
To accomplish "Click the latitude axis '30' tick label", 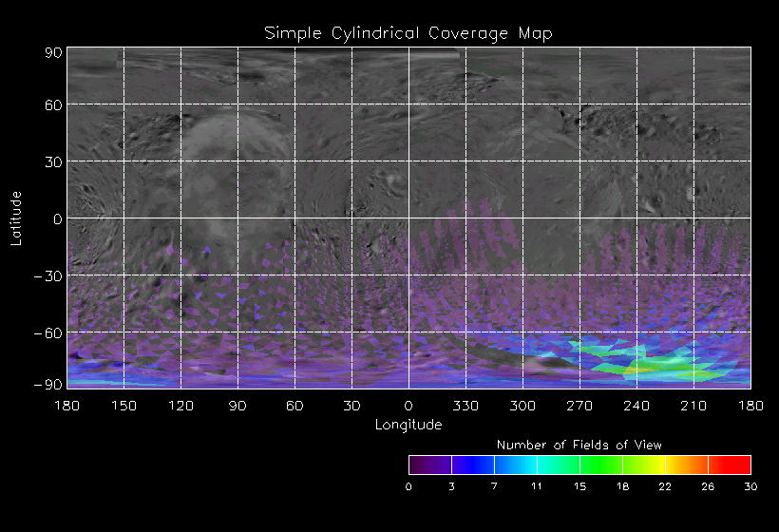I will [x=53, y=161].
